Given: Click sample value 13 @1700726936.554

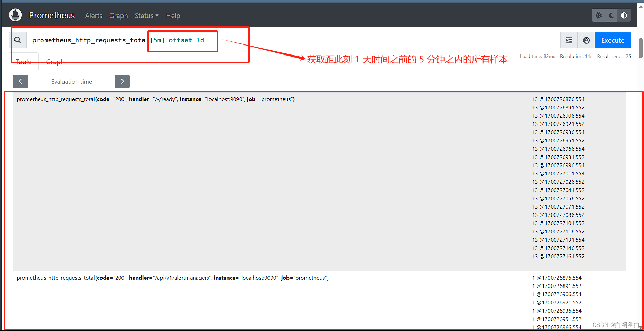Looking at the screenshot, I should click(x=558, y=132).
